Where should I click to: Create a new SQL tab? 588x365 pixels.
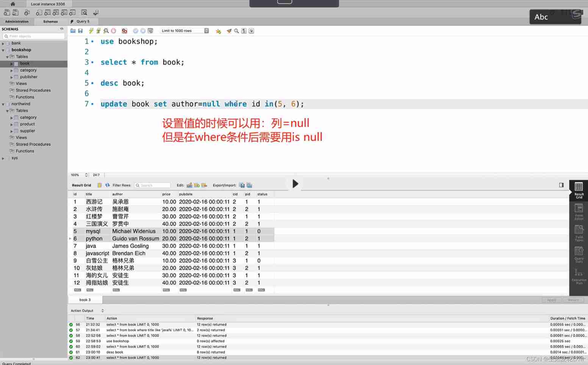click(7, 13)
